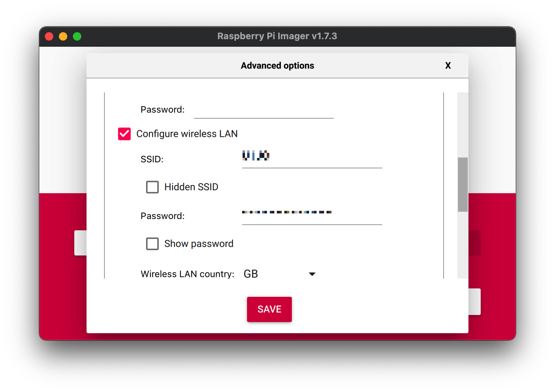Click the Raspberry Pi Imager title bar text

(277, 36)
